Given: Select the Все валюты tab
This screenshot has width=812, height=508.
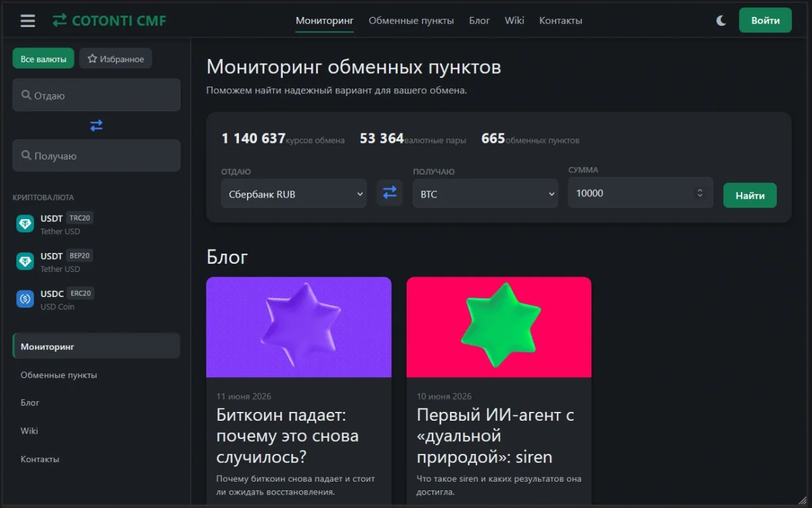Looking at the screenshot, I should coord(43,59).
